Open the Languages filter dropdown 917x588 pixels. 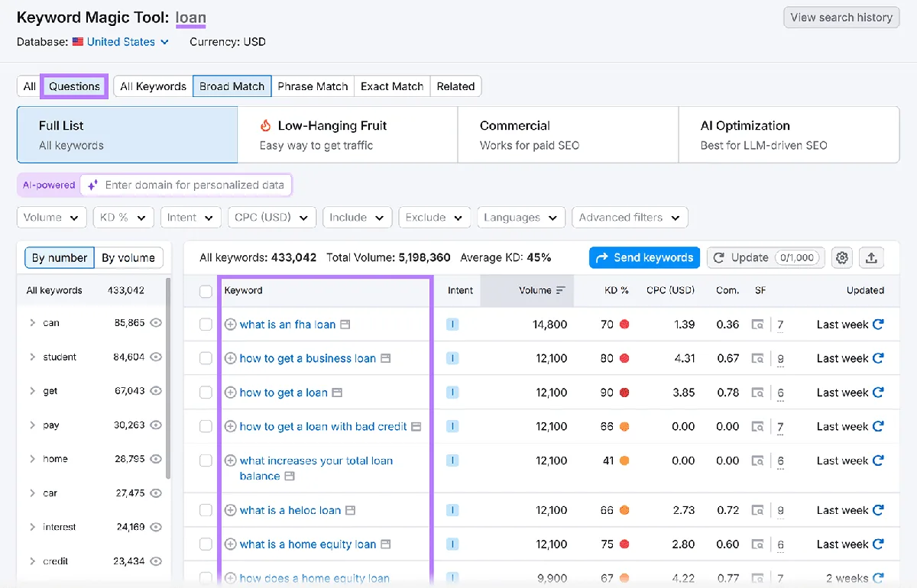[x=521, y=218]
